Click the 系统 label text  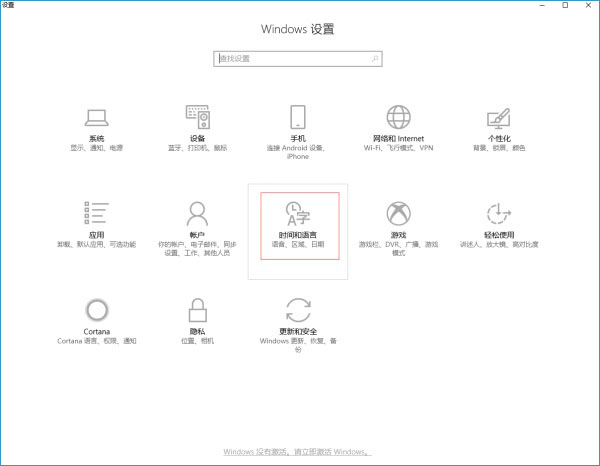click(x=96, y=138)
